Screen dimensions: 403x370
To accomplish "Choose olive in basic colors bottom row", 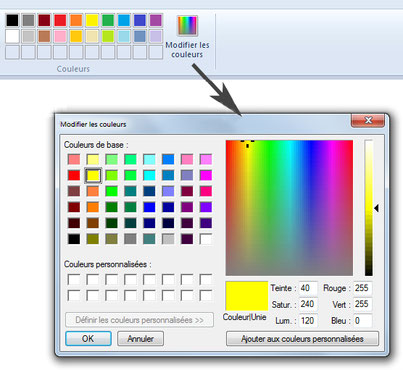I will point(93,239).
